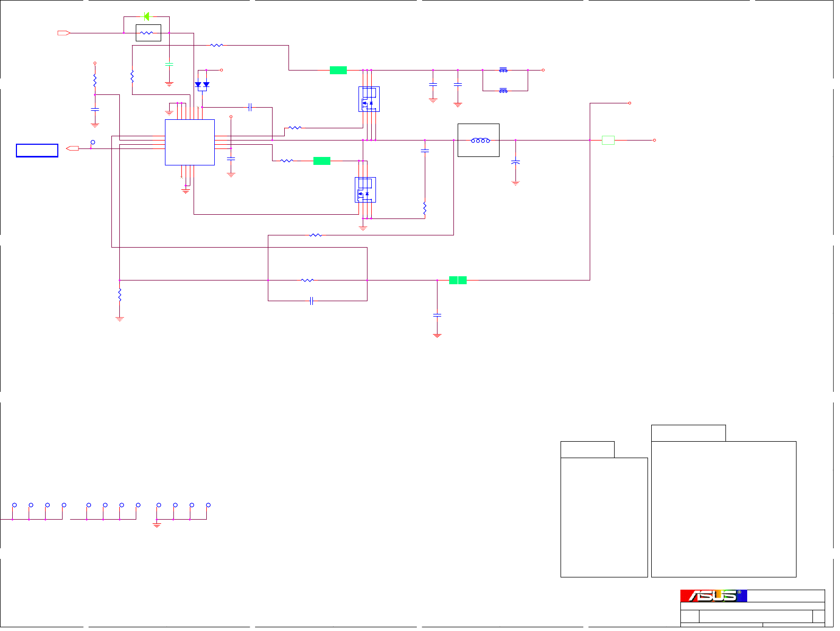This screenshot has height=631, width=840.
Task: Select the first input capacitor on the top rail
Action: coord(433,84)
